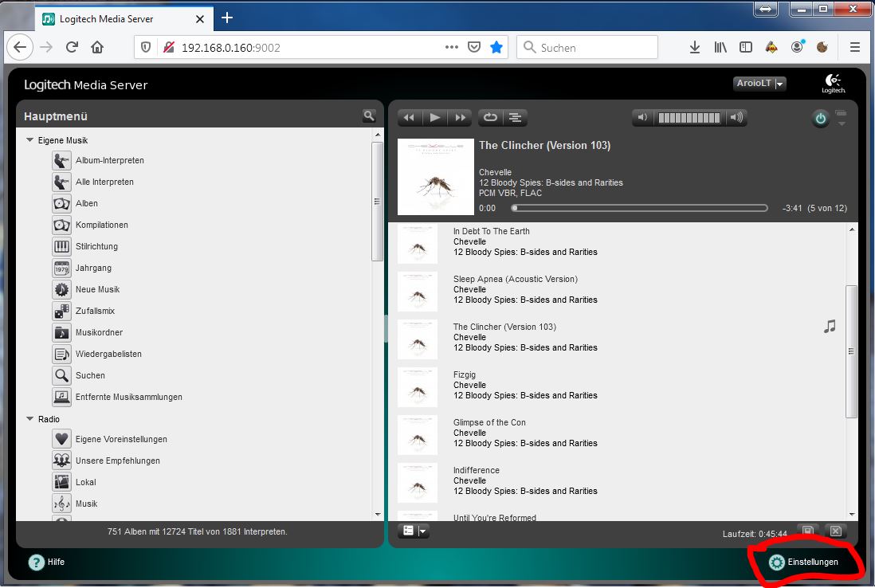Open the Suchen magnifier icon in menu
This screenshot has width=875, height=588.
[61, 375]
